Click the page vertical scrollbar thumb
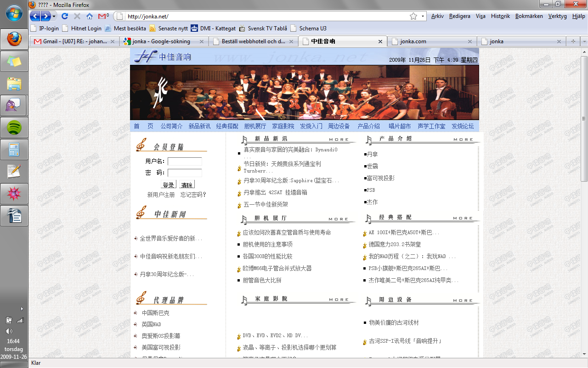Image resolution: width=588 pixels, height=368 pixels. point(584,119)
